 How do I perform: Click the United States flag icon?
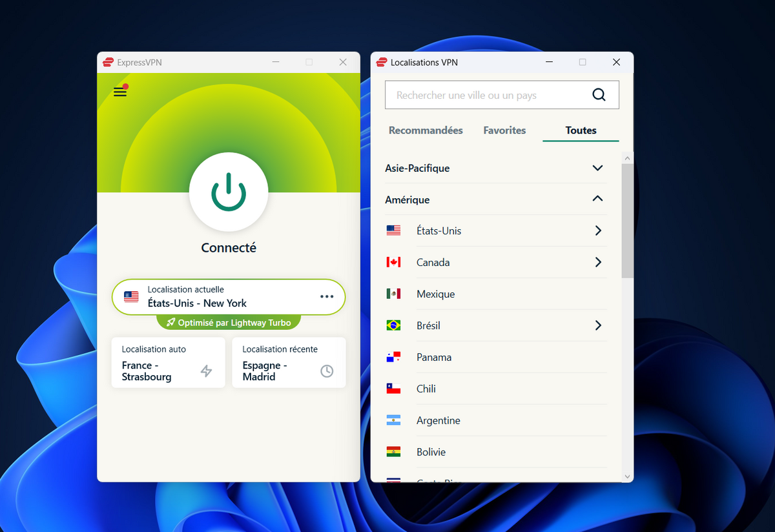click(x=394, y=230)
